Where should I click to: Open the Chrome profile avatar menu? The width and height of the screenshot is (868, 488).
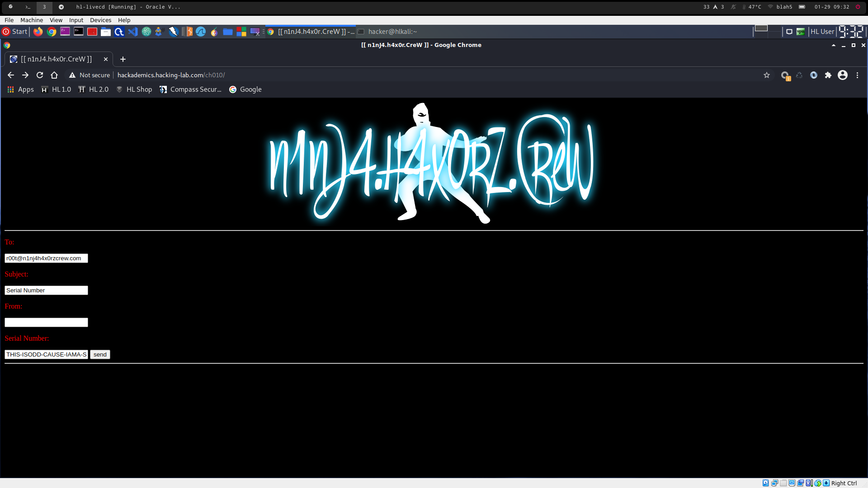[843, 75]
